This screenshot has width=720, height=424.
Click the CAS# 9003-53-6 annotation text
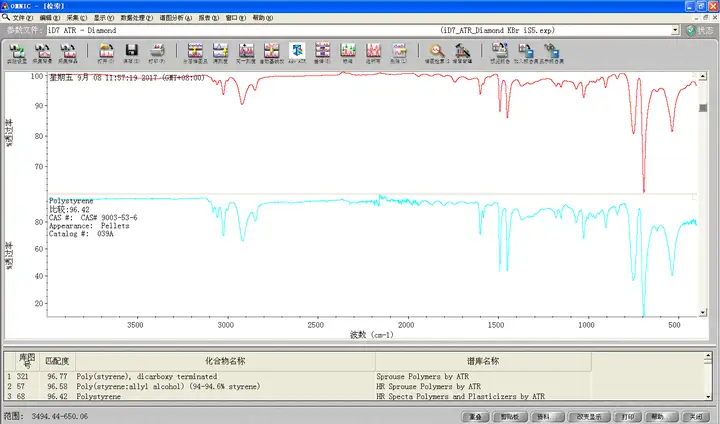point(93,217)
